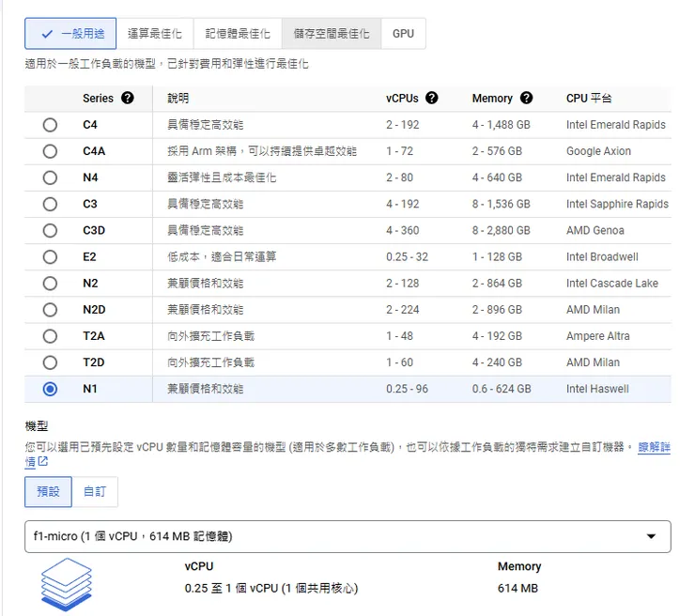Click the '1 - 72' vCPUs value

(399, 151)
